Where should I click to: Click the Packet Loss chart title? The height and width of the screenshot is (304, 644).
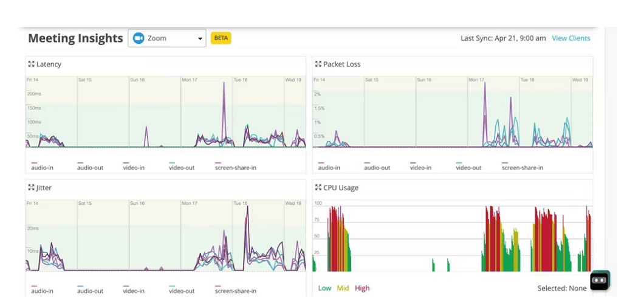tap(341, 64)
